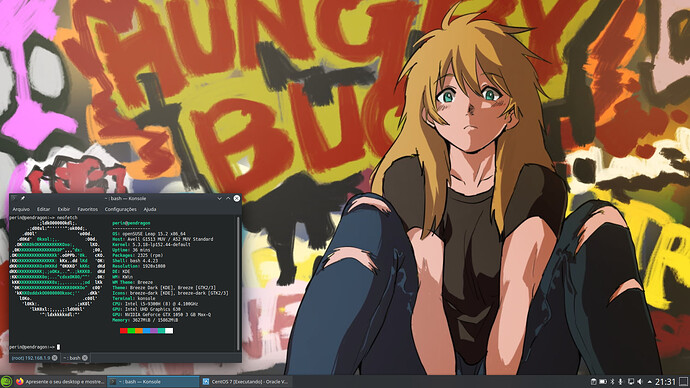Open the CentOS 7 VirtualBox taskbar entry
This screenshot has width=690, height=388.
[245, 381]
